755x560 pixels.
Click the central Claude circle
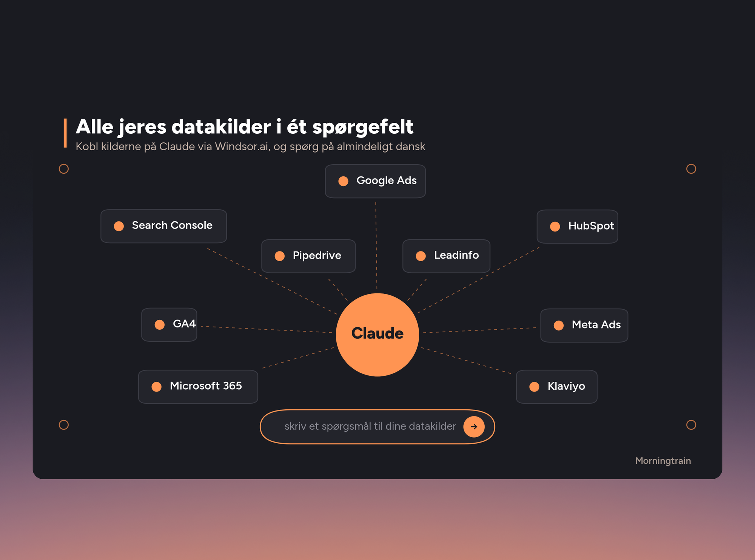377,335
